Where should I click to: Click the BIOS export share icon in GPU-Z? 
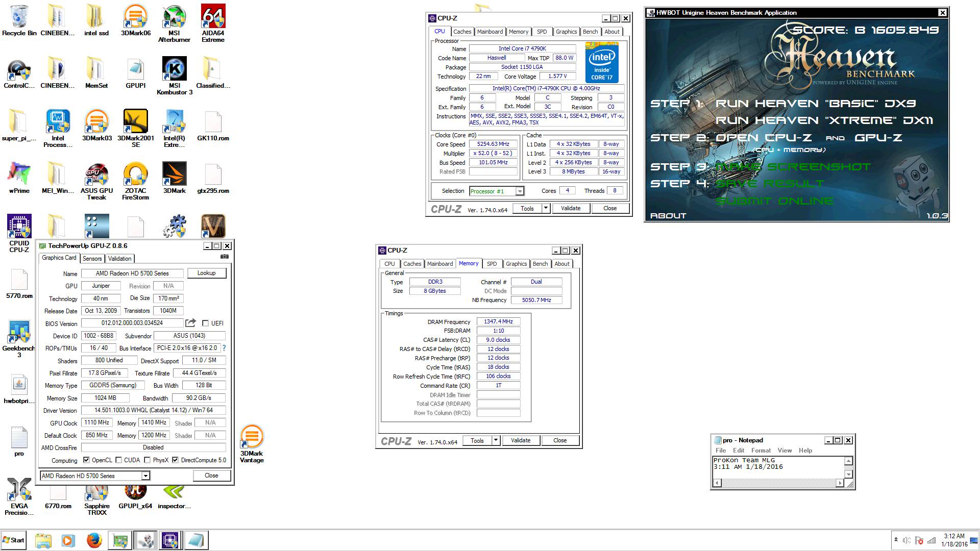click(x=190, y=322)
